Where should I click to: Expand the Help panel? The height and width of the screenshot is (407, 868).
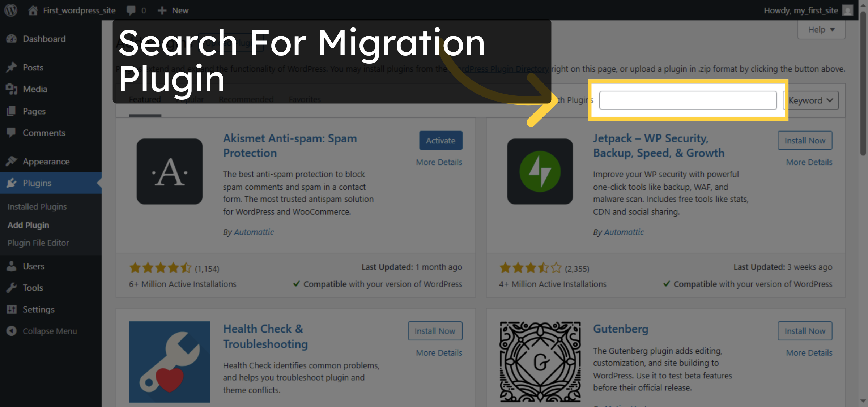tap(821, 29)
